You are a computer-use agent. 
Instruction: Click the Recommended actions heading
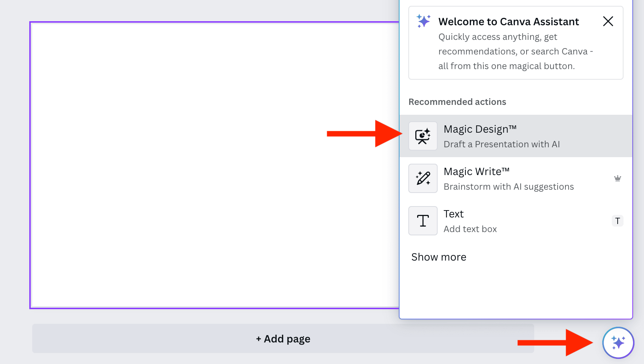coord(457,102)
